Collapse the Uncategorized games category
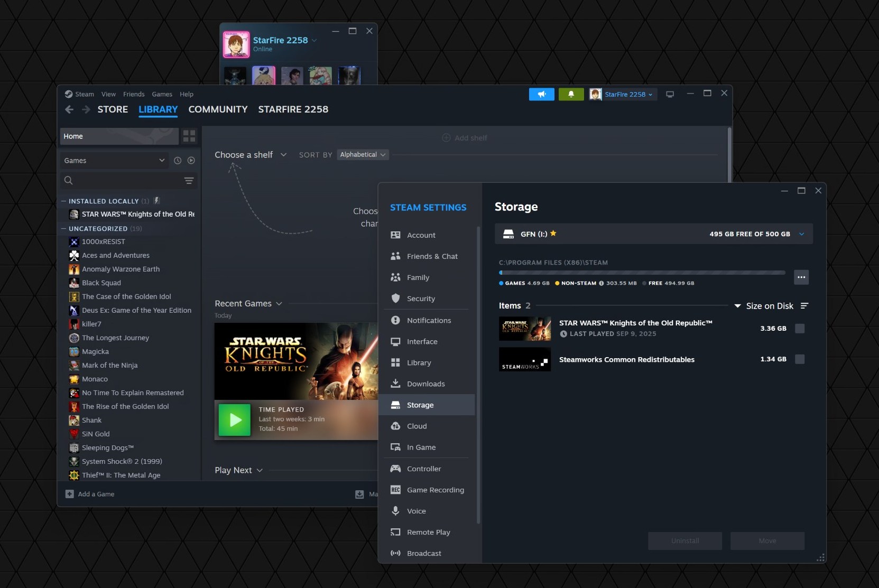Viewport: 879px width, 588px height. coord(64,229)
